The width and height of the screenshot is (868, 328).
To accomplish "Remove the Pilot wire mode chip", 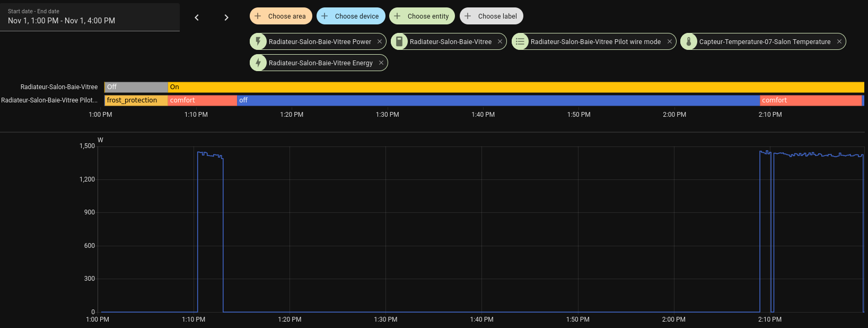I will pyautogui.click(x=670, y=41).
